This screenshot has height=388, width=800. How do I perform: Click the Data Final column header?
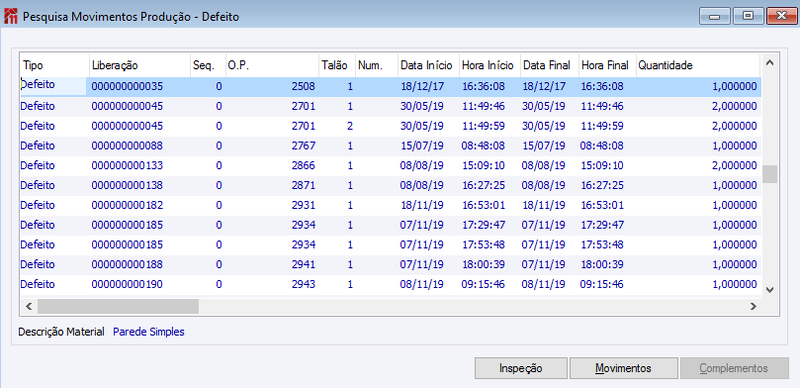click(x=549, y=65)
